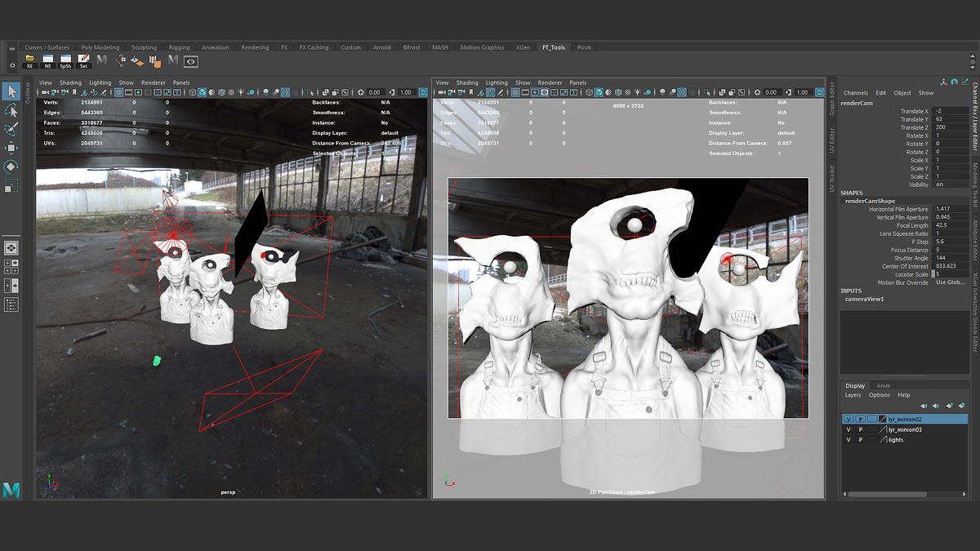Select the renderCamShape node label
The width and height of the screenshot is (980, 551).
(x=870, y=201)
